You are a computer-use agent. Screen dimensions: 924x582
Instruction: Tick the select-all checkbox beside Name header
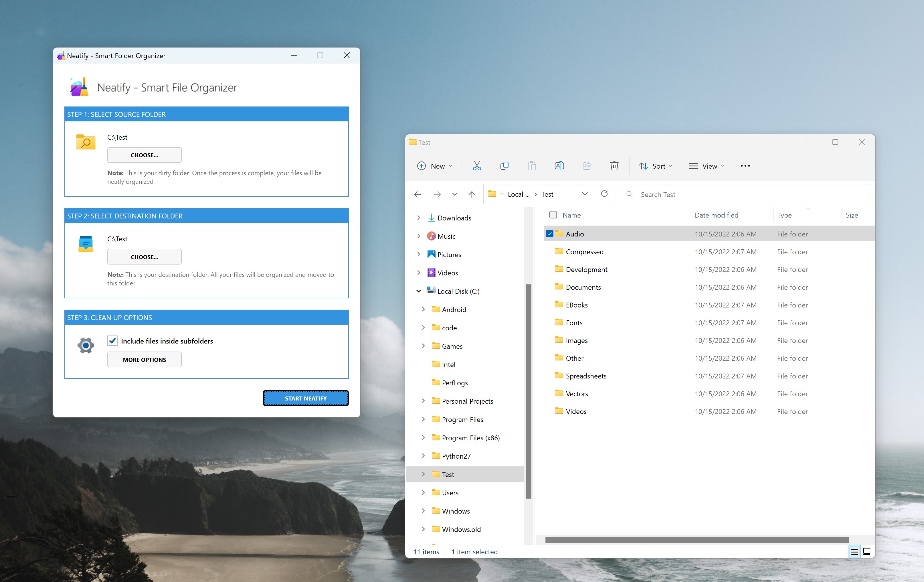pyautogui.click(x=553, y=215)
